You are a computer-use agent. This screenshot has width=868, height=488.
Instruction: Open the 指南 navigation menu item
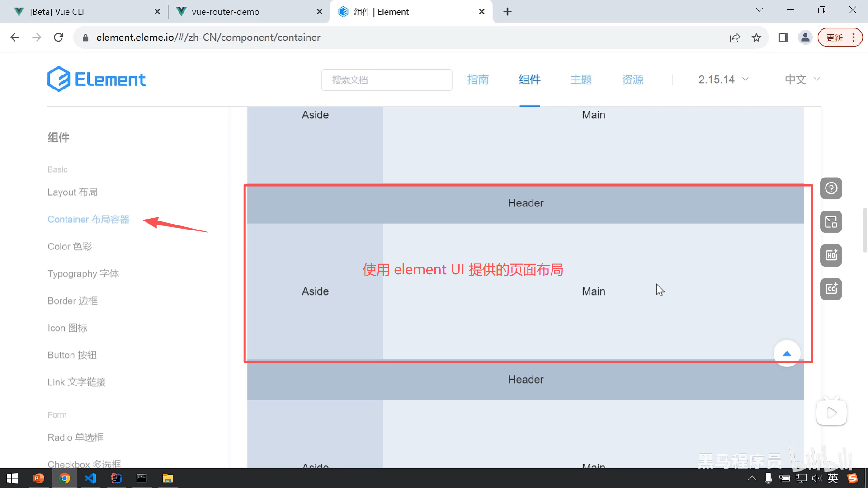[478, 80]
